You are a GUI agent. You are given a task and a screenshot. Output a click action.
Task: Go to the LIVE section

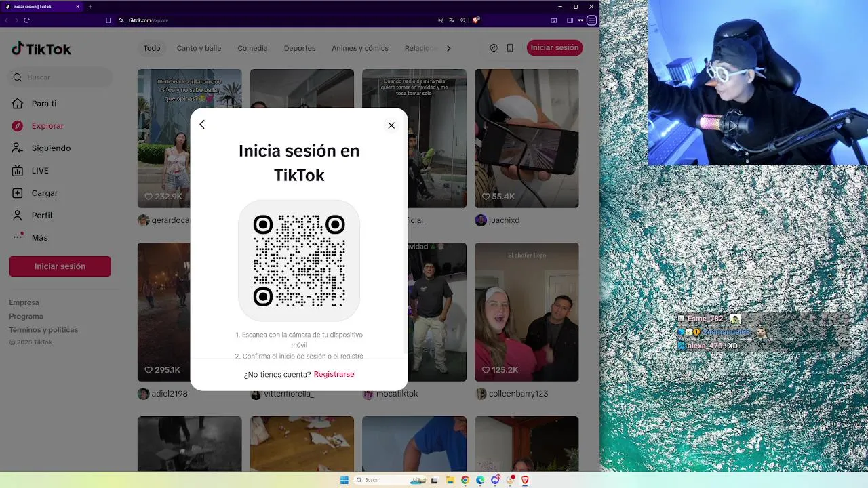click(x=40, y=171)
